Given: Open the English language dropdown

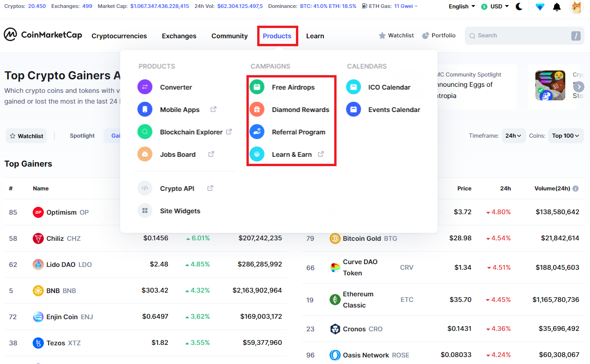Looking at the screenshot, I should [x=462, y=7].
